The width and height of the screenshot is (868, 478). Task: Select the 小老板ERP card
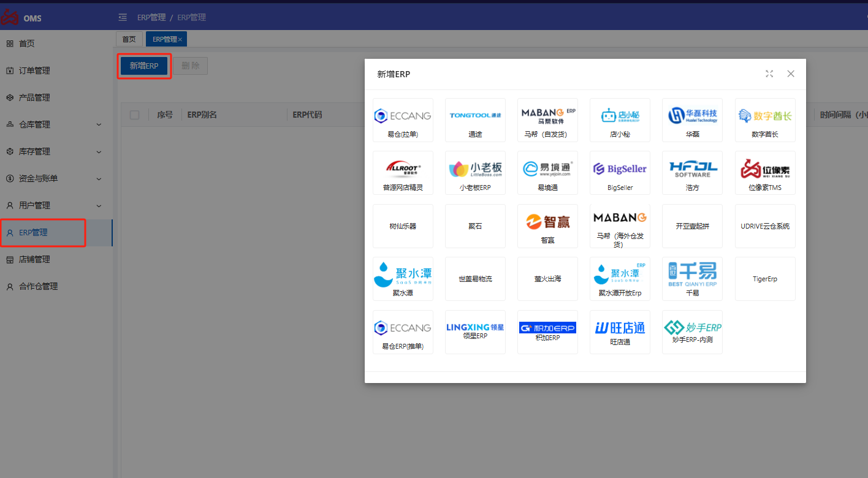[475, 173]
